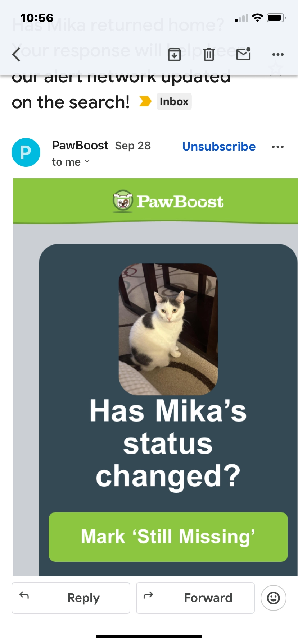The image size is (298, 644).
Task: Tap the Inbox label chip
Action: click(174, 102)
